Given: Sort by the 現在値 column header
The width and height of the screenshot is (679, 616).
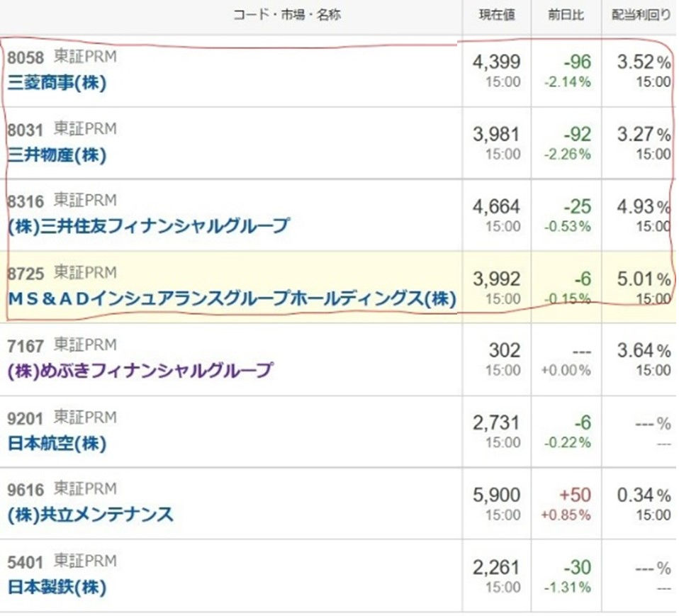Looking at the screenshot, I should tap(497, 16).
